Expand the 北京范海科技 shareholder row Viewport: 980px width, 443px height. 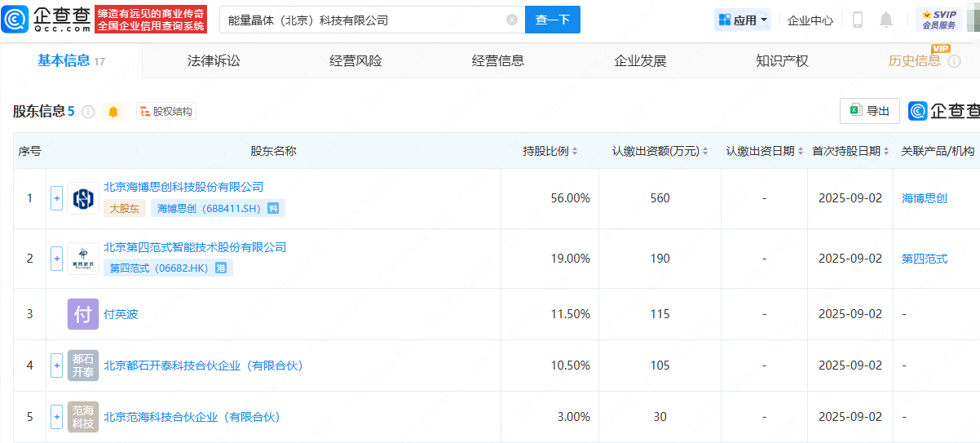[56, 417]
